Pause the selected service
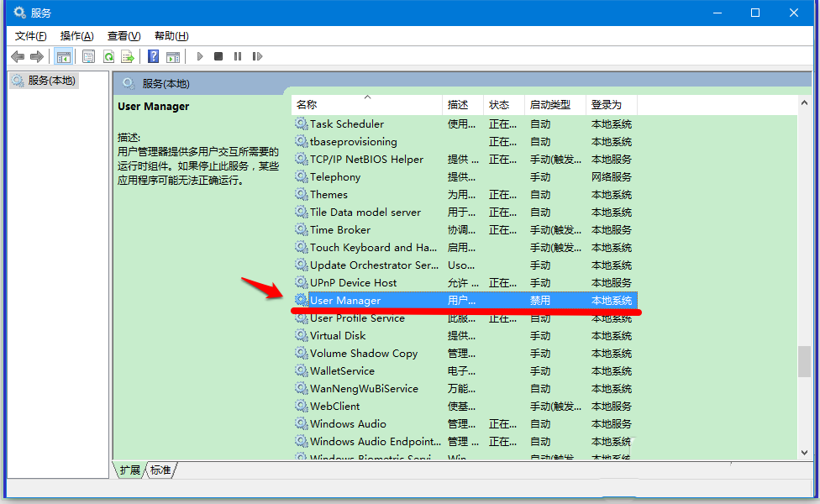The image size is (820, 504). pos(238,55)
